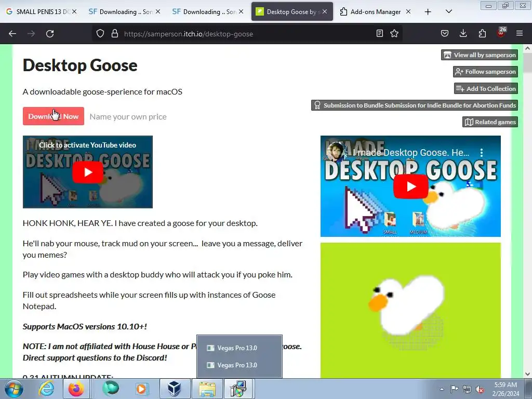Open Windows Explorer folder taskbar icon
The height and width of the screenshot is (399, 532).
pos(207,389)
